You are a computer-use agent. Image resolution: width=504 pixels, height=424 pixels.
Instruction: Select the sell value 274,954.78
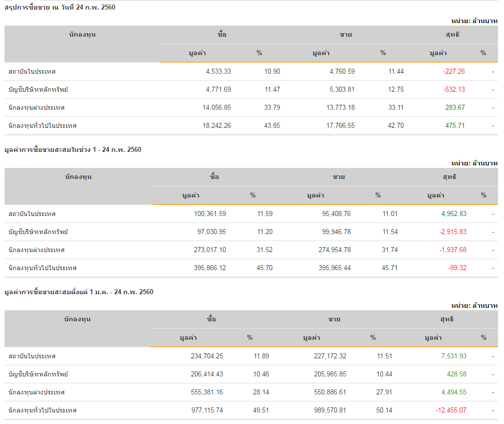(335, 250)
